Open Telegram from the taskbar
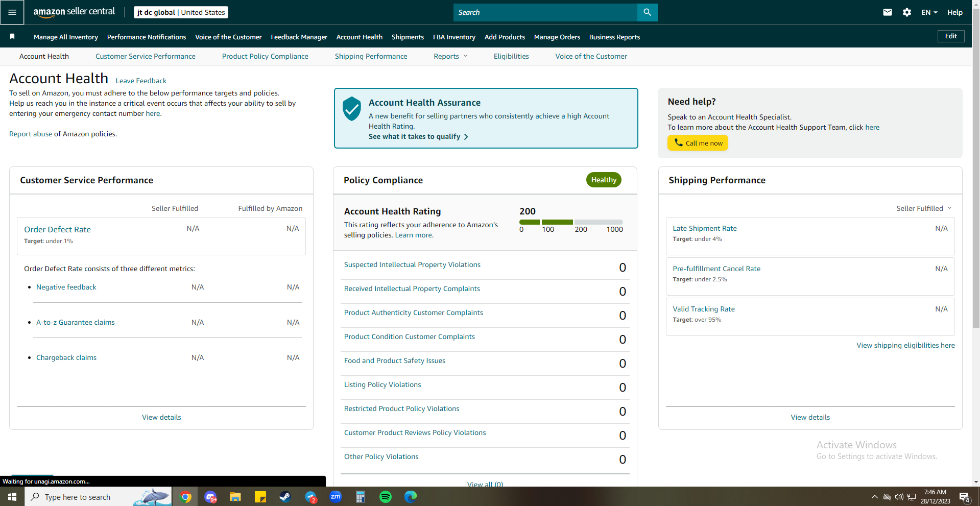This screenshot has height=506, width=980. click(310, 497)
